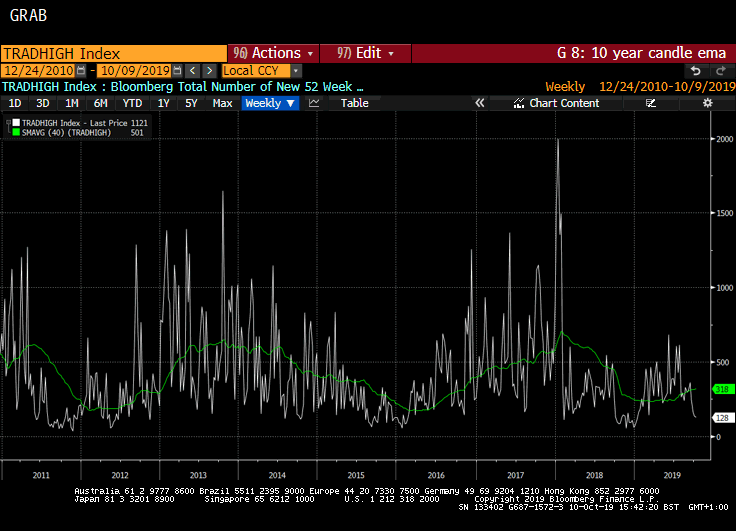The height and width of the screenshot is (531, 736).
Task: Click the TRADHIGH Index ticker field
Action: [114, 54]
